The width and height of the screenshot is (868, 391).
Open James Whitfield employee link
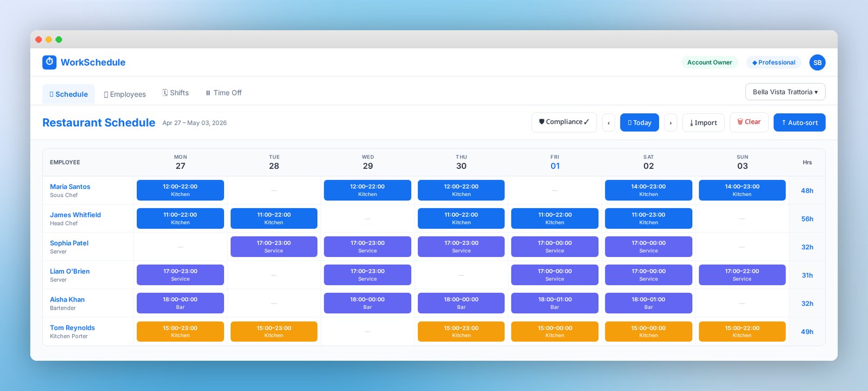pos(75,215)
